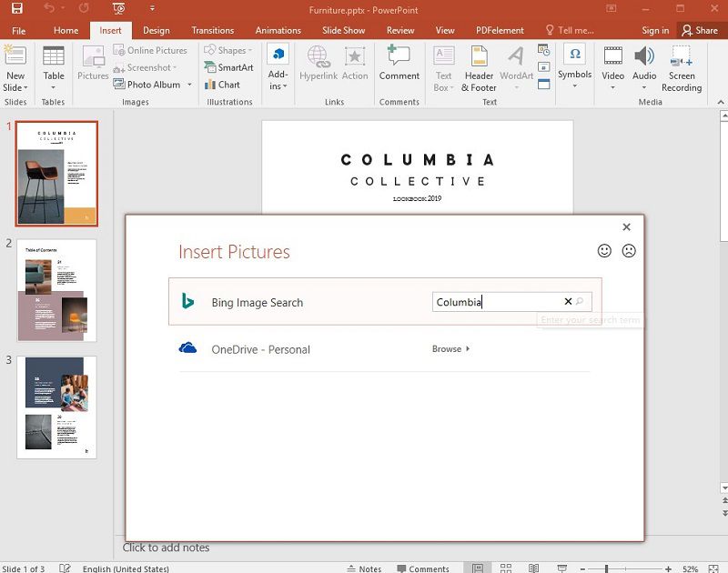Open the Add-ins menu
This screenshot has height=573, width=728.
278,67
